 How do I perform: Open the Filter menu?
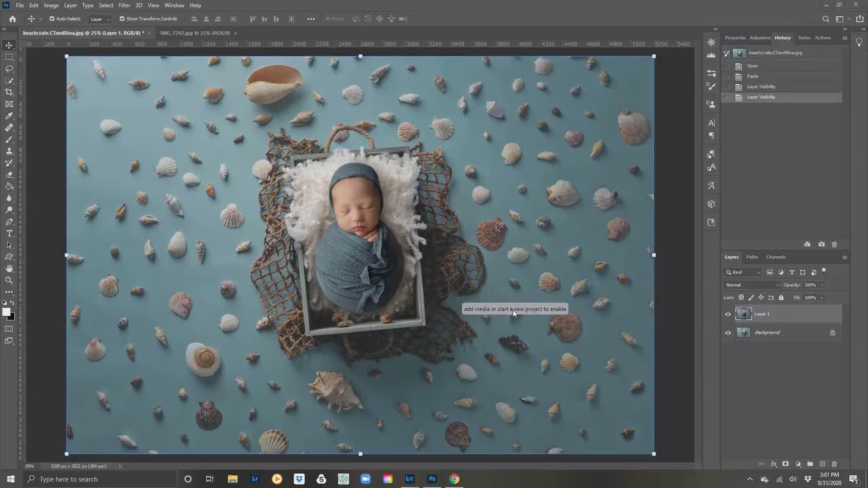[x=124, y=5]
